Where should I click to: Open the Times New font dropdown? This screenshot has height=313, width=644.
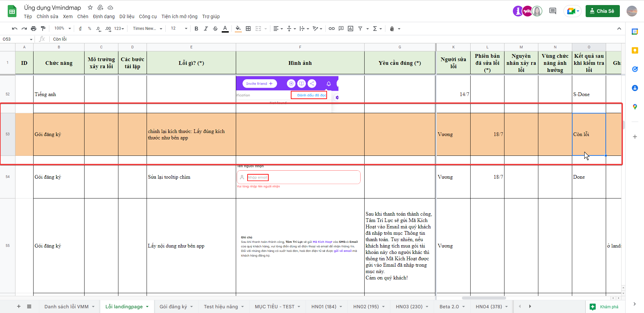(148, 29)
